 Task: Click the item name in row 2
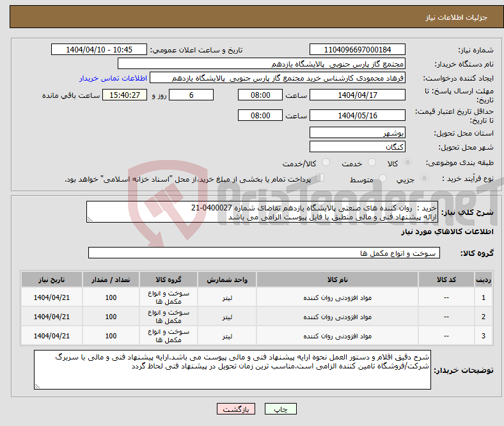click(338, 317)
